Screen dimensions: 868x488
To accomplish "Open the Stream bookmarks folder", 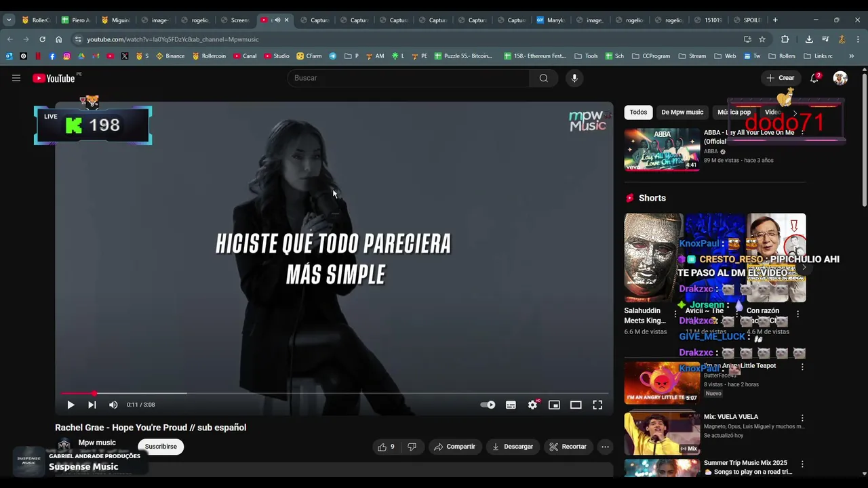I will (692, 56).
